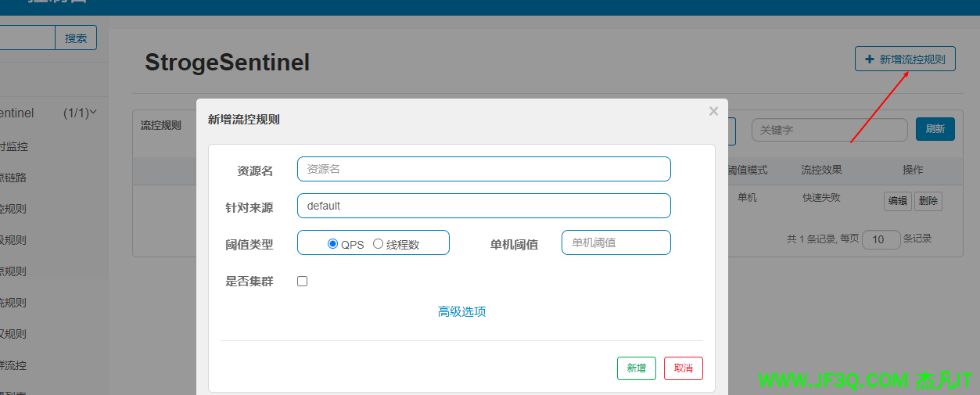
Task: Click the 搜索 button in the sidebar
Action: [76, 38]
